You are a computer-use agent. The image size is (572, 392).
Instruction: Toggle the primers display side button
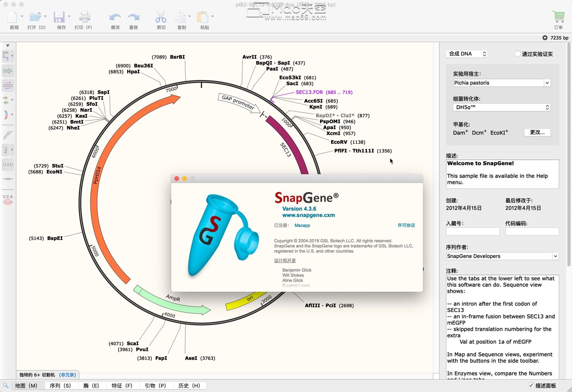click(8, 85)
